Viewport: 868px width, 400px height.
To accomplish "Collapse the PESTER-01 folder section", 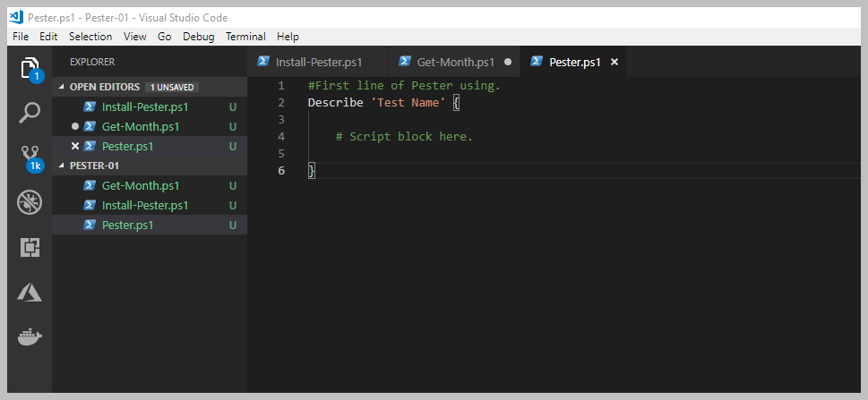I will coord(62,166).
